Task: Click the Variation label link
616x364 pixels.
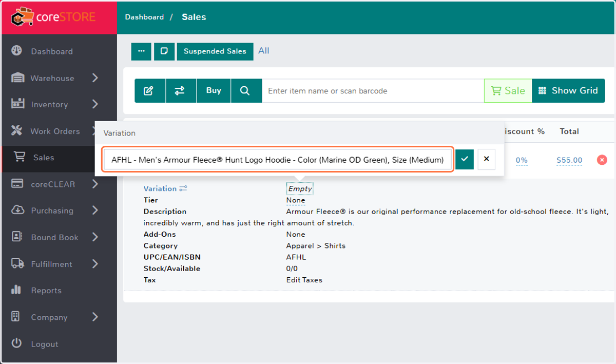Action: click(x=165, y=189)
